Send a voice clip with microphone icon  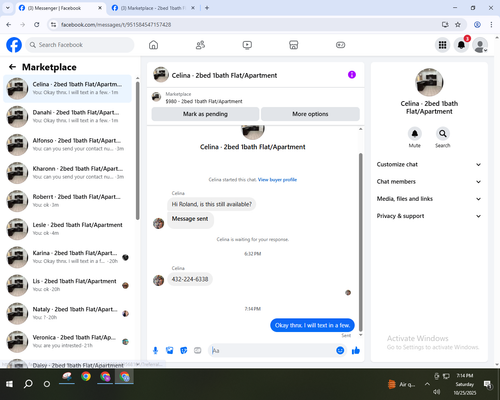click(155, 350)
